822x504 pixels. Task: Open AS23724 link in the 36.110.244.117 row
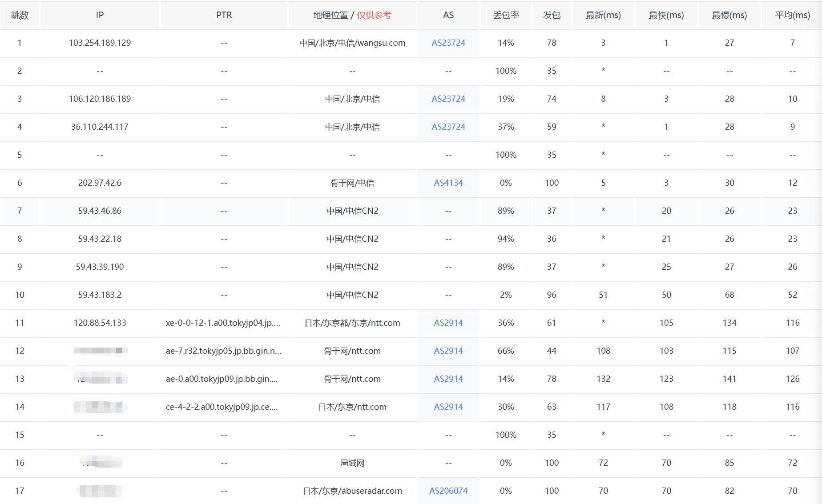(x=448, y=127)
